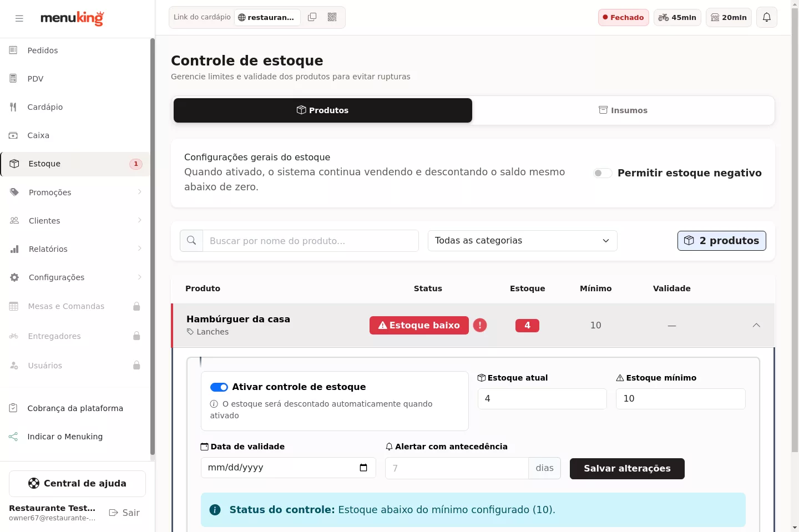Click the search magnifier icon

pos(191,241)
